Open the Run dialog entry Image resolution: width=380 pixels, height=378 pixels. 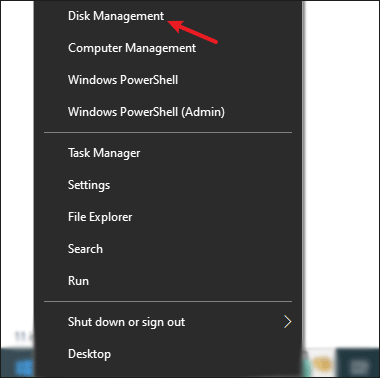(x=78, y=281)
